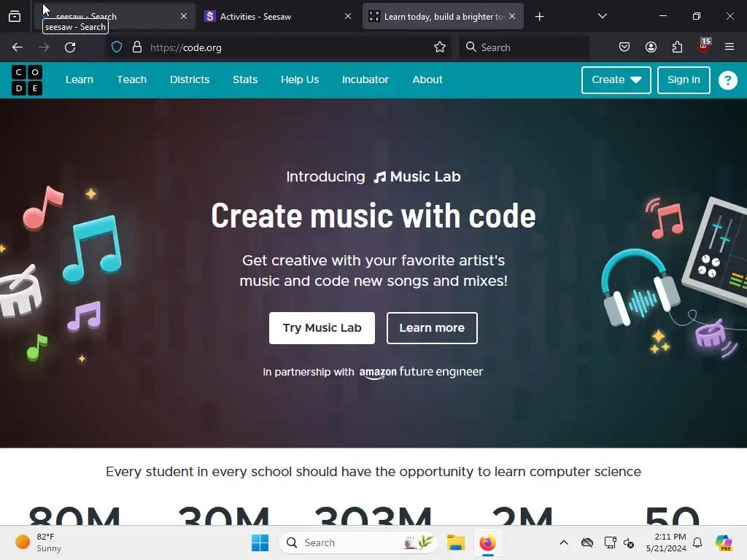Viewport: 747px width, 560px height.
Task: Switch to the seesaw - Search tab
Action: [x=115, y=16]
